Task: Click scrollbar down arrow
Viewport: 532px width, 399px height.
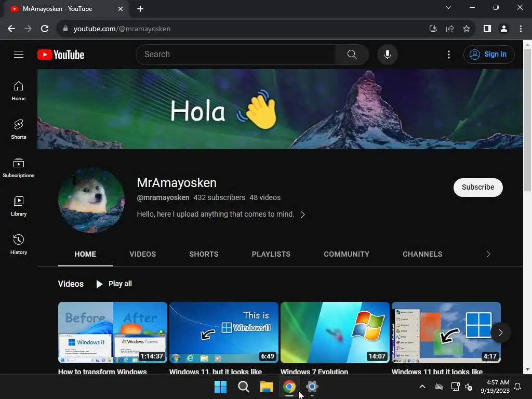Action: click(x=527, y=369)
